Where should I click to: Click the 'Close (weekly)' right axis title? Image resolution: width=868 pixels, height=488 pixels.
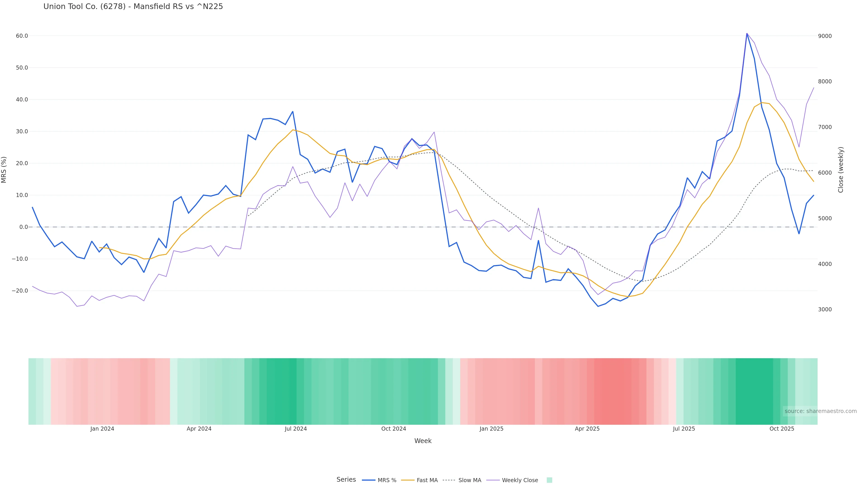(x=841, y=170)
